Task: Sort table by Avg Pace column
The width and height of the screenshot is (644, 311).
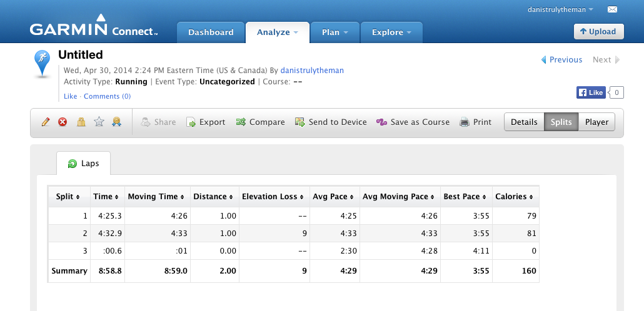Action: pos(333,197)
